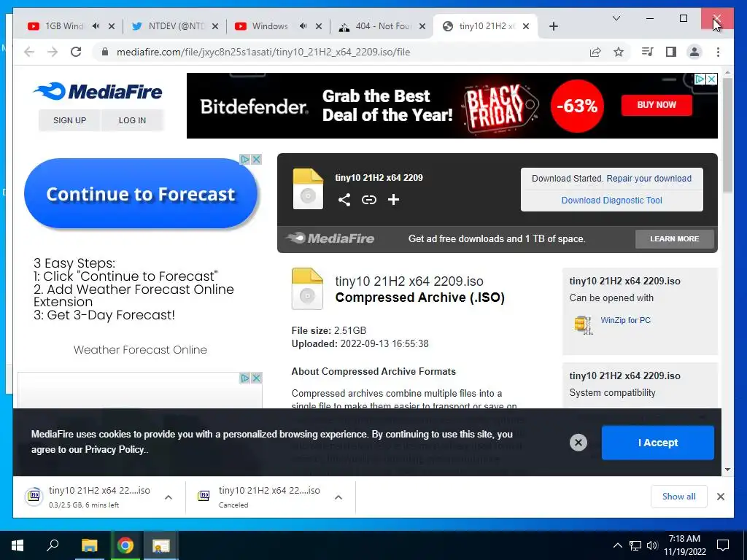Image resolution: width=747 pixels, height=560 pixels.
Task: Close the lower left AdChoices ad
Action: pos(256,378)
